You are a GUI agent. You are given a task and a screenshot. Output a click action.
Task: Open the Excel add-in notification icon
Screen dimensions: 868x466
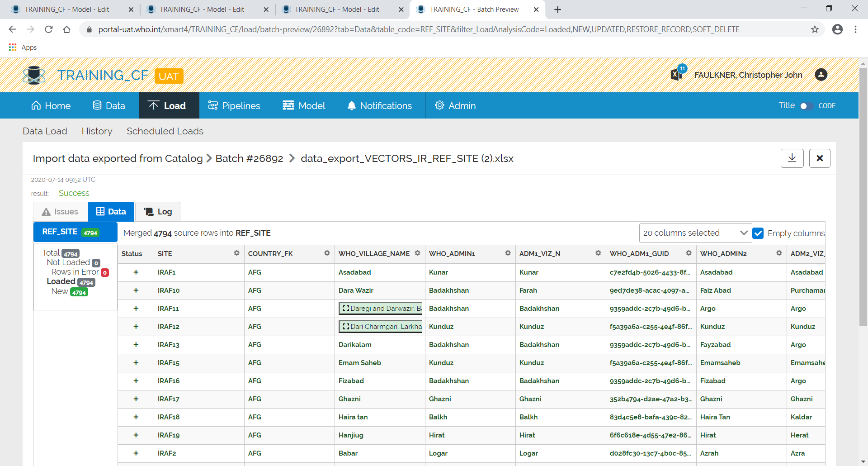(x=677, y=74)
